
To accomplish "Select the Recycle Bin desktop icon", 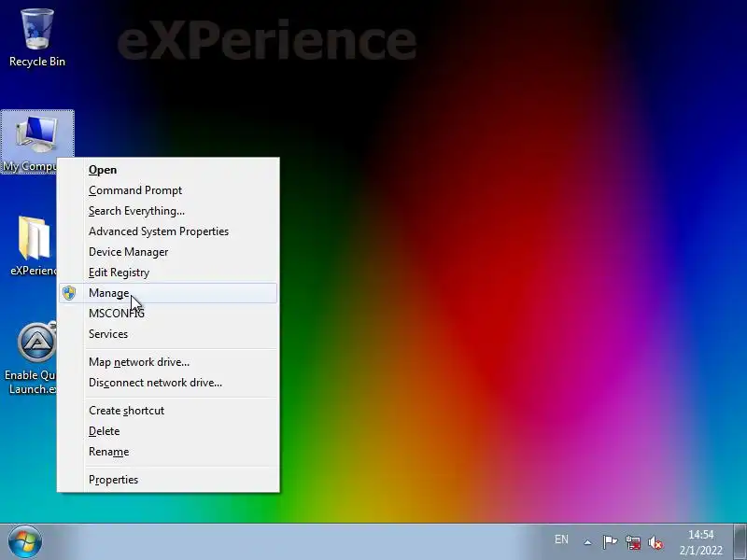I will [x=37, y=38].
